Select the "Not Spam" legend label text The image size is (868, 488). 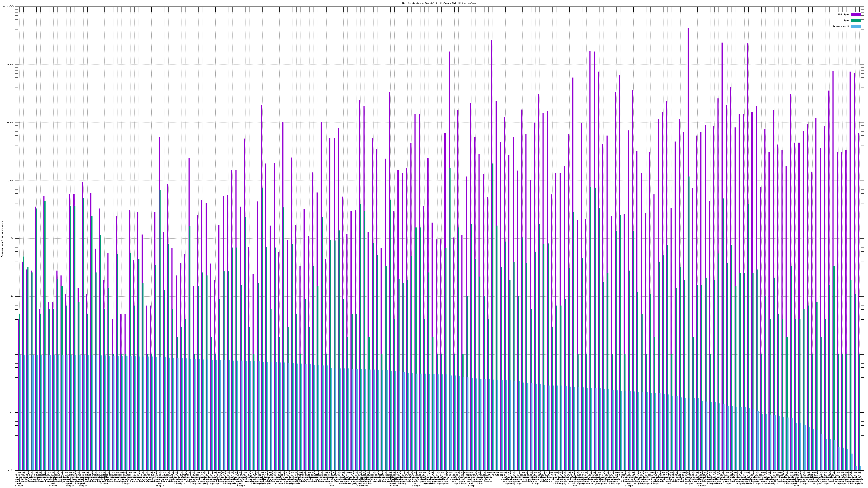[844, 14]
